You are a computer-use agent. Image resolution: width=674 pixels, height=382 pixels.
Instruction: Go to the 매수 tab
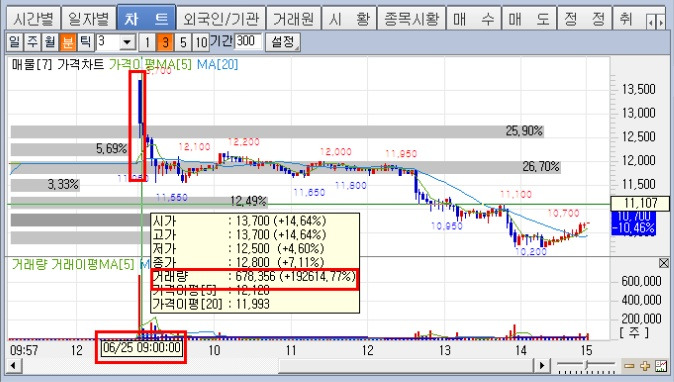coord(474,18)
